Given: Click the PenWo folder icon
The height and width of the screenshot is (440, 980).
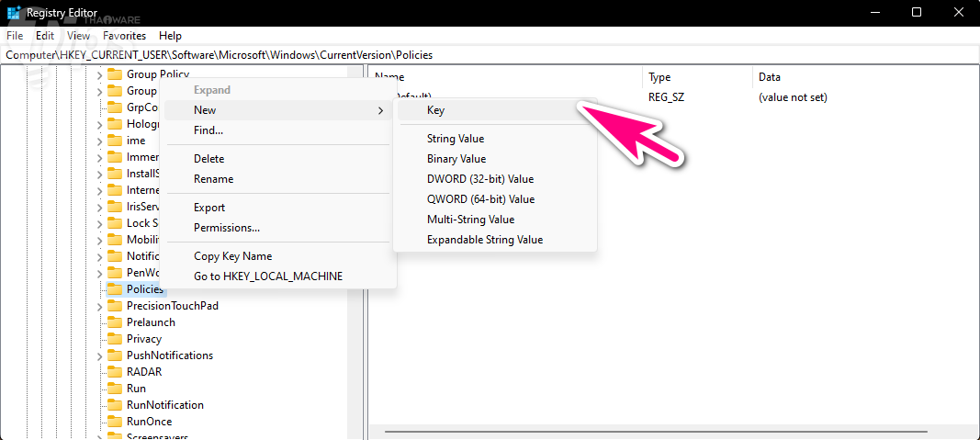Looking at the screenshot, I should pyautogui.click(x=115, y=273).
